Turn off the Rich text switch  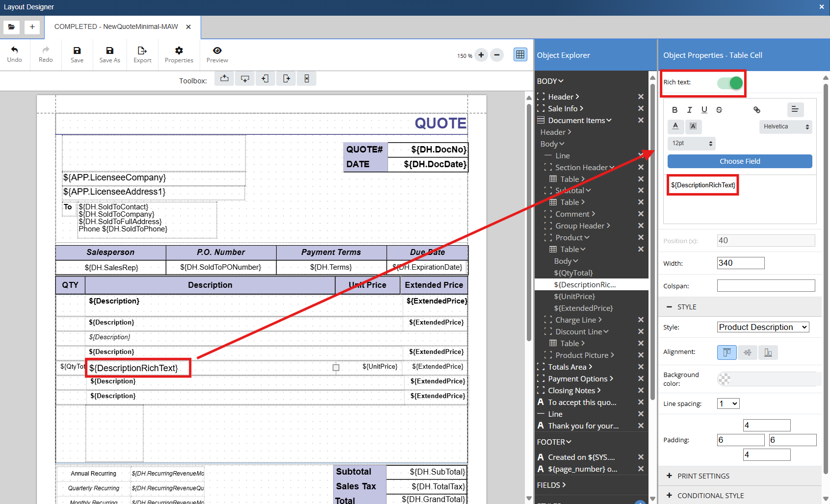click(x=729, y=83)
